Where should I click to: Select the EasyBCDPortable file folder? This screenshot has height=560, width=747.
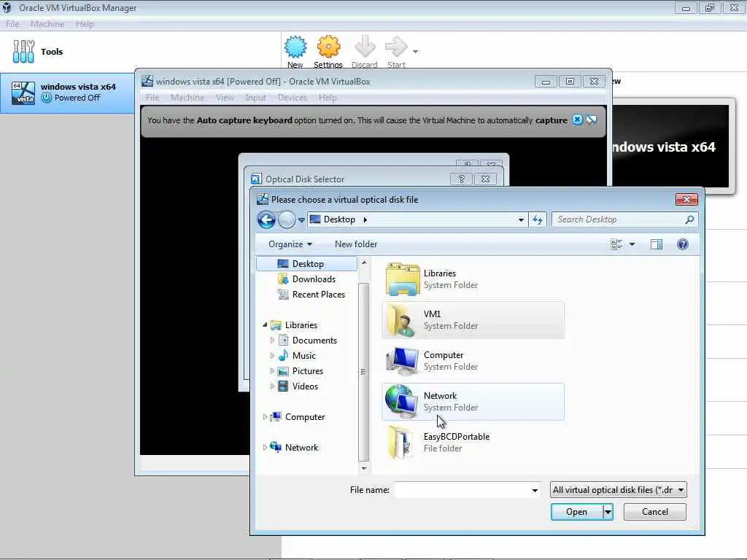473,443
